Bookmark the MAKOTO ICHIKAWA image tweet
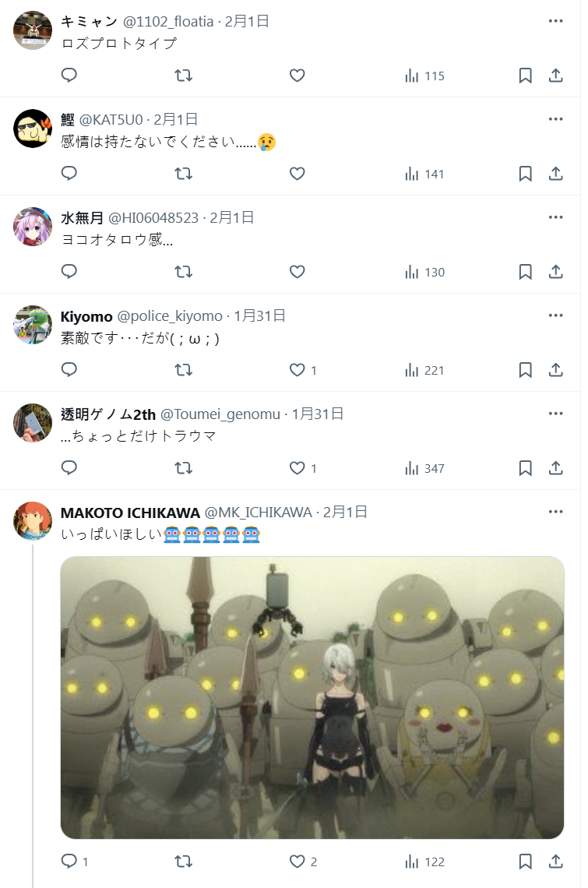Image resolution: width=588 pixels, height=888 pixels. pos(525,862)
